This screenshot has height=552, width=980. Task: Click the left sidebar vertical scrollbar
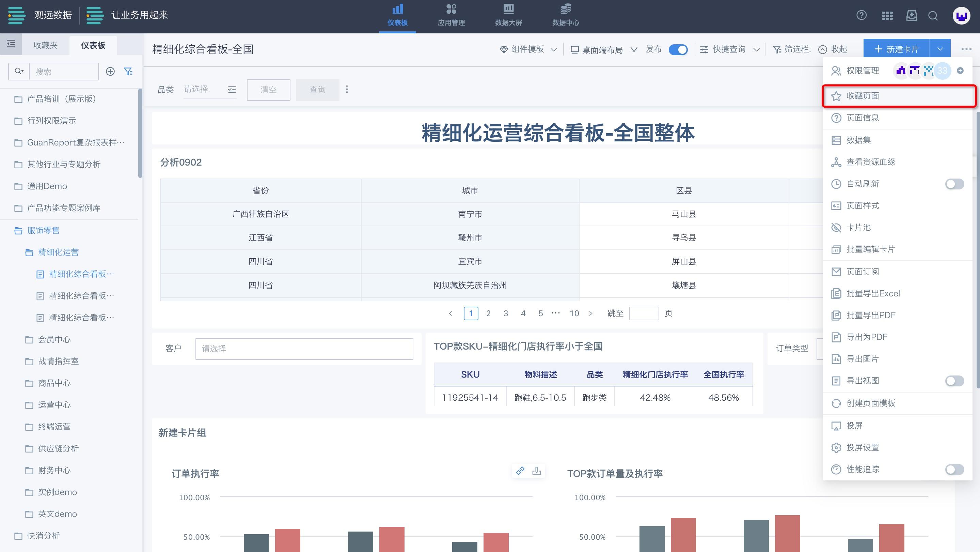[x=140, y=133]
